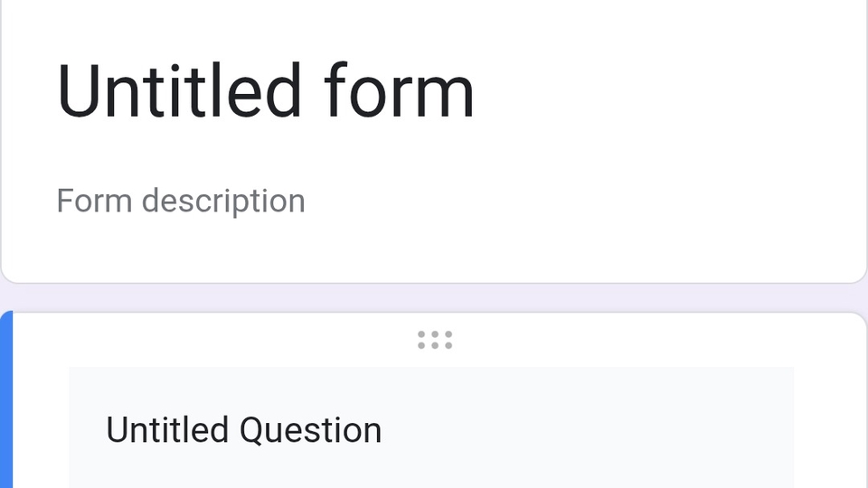Click the lavender gap between the two cards
This screenshot has height=488, width=868.
click(x=434, y=297)
